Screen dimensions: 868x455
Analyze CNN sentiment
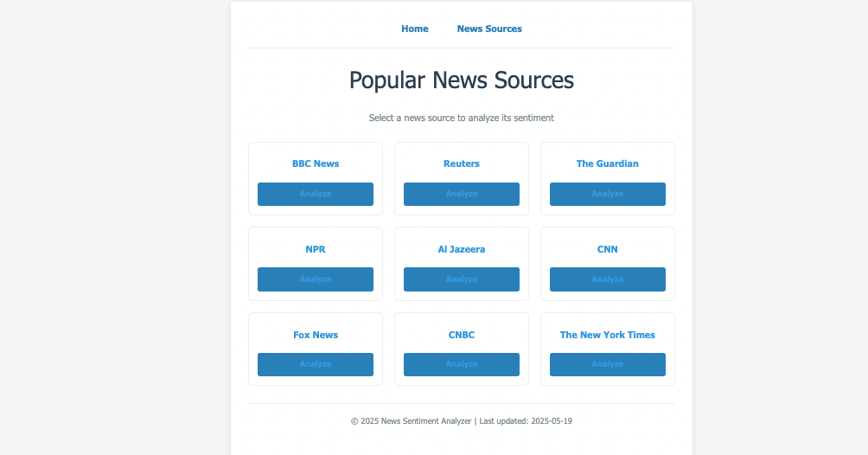pyautogui.click(x=608, y=279)
